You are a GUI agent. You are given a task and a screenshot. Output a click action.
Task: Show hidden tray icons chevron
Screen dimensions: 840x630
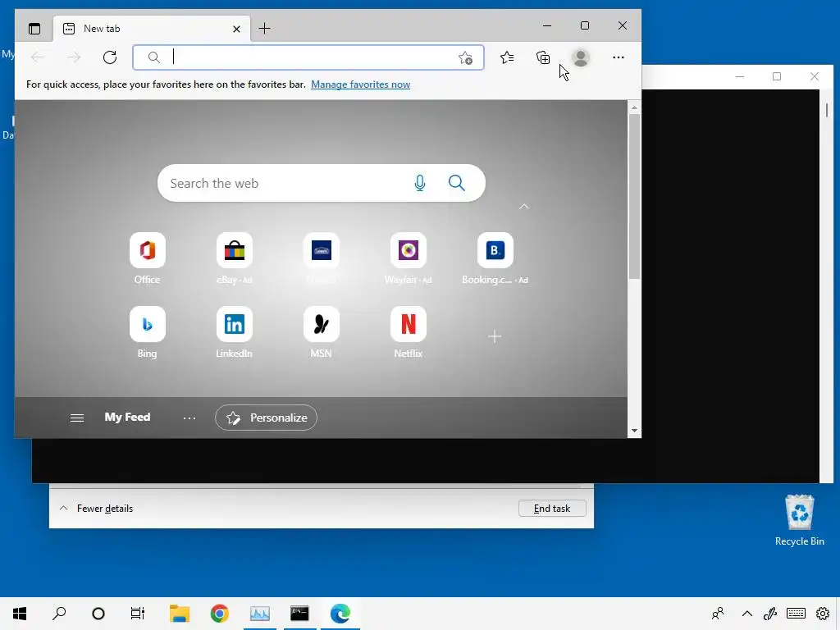click(747, 614)
